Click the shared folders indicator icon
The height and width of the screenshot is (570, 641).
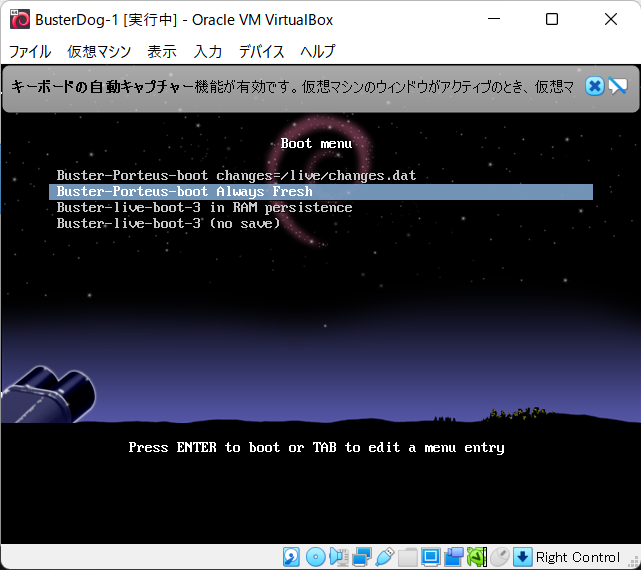tap(407, 557)
